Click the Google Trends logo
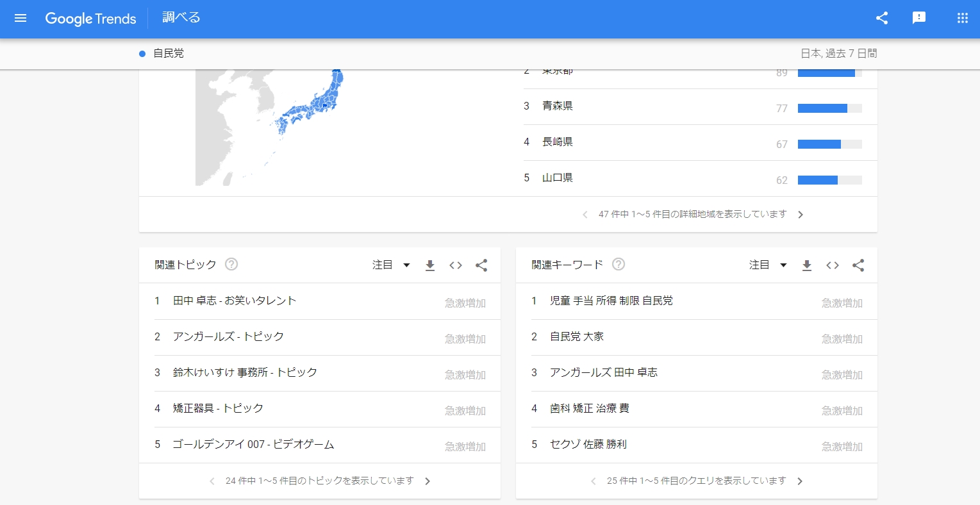Screen dimensions: 980x505 tap(90, 19)
